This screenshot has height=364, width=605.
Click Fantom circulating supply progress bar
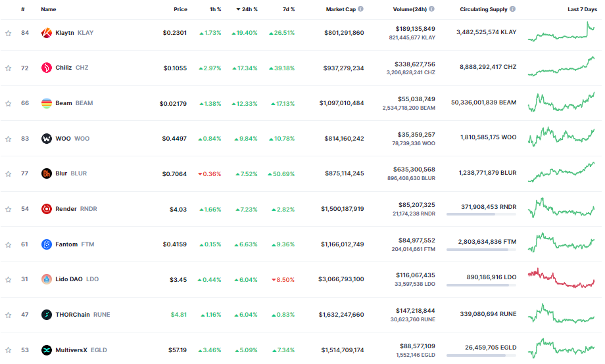(481, 250)
